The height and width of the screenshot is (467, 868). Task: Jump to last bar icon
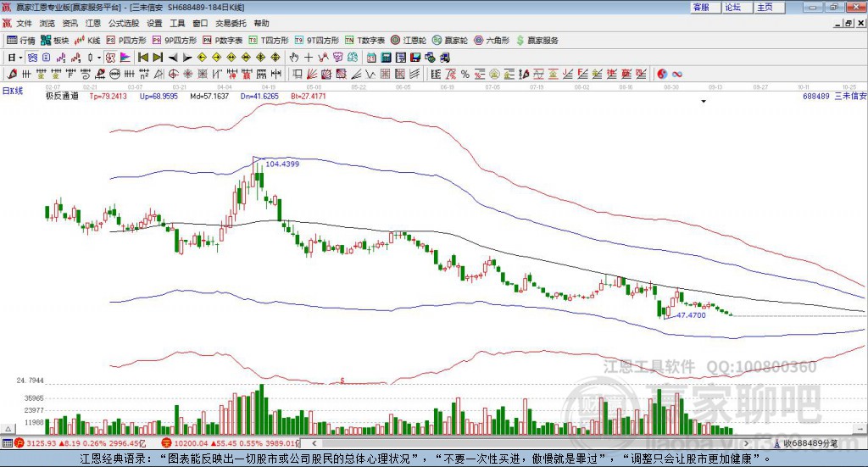point(158,58)
